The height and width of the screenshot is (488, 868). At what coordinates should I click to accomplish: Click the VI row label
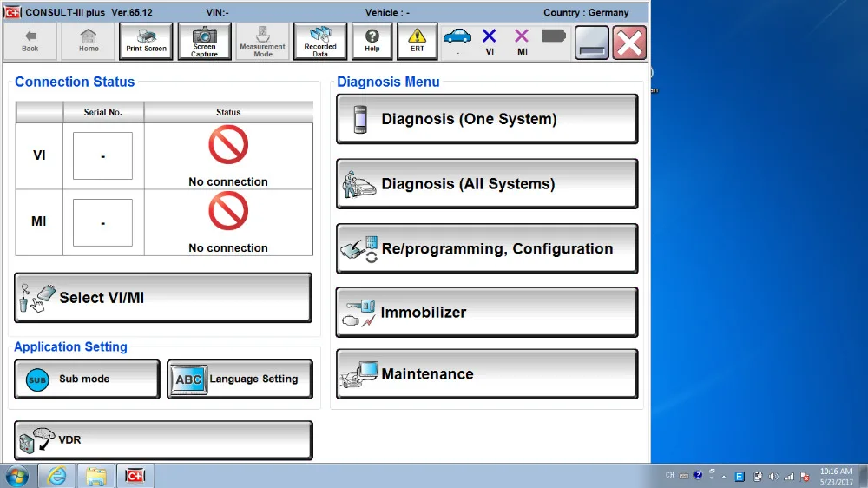(x=39, y=155)
